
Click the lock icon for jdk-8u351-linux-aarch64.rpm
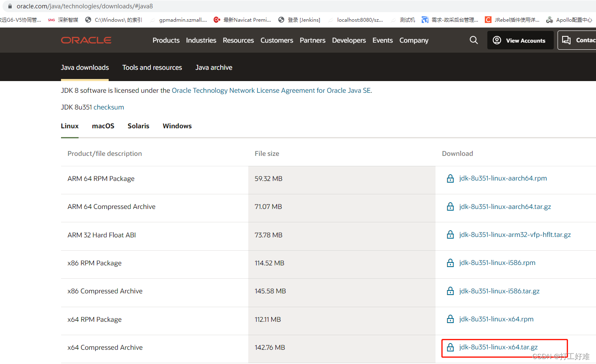pos(450,178)
